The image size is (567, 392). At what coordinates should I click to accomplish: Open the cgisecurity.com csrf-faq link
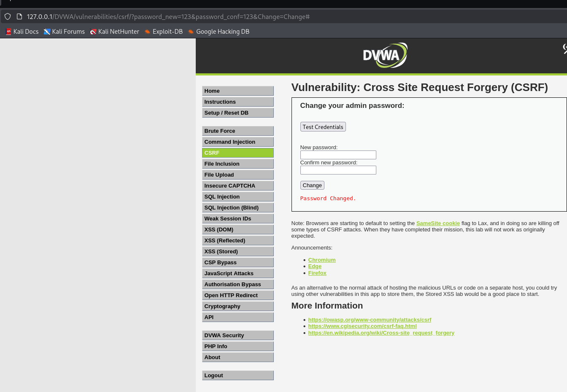click(x=362, y=326)
